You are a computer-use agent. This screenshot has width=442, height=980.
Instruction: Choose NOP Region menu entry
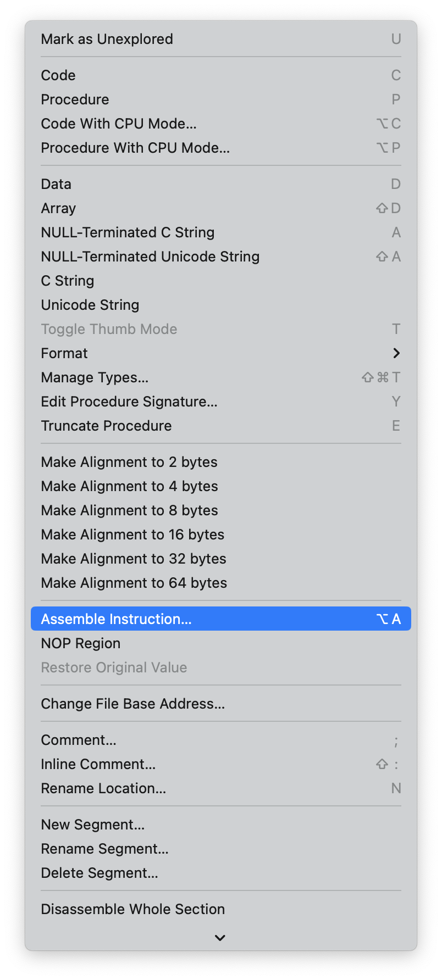[81, 643]
